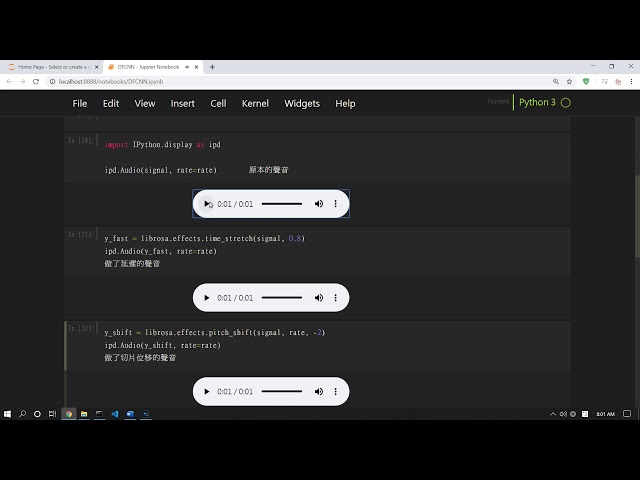Image resolution: width=640 pixels, height=480 pixels.
Task: Reload the notebook page
Action: (x=36, y=82)
